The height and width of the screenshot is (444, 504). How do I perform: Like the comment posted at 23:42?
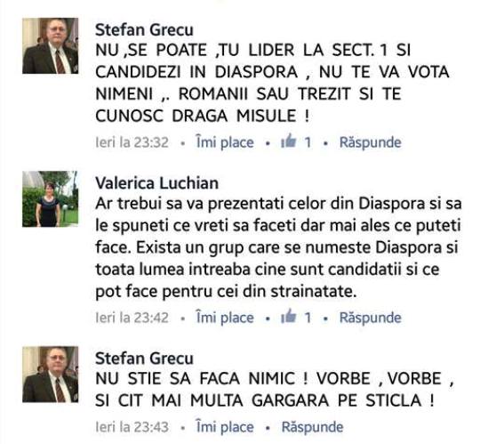225,318
